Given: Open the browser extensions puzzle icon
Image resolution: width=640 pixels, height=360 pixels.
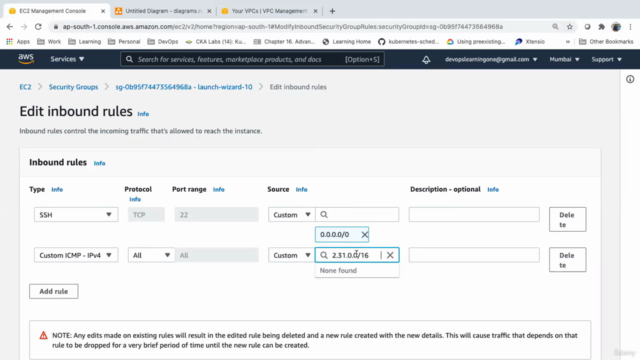Looking at the screenshot, I should click(601, 27).
